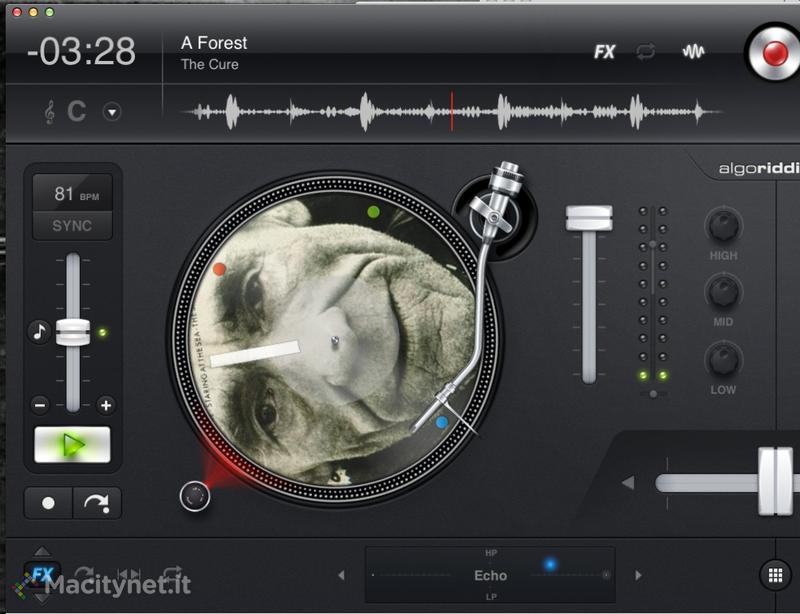Click the LOW EQ knob
The height and width of the screenshot is (614, 800).
coord(723,359)
